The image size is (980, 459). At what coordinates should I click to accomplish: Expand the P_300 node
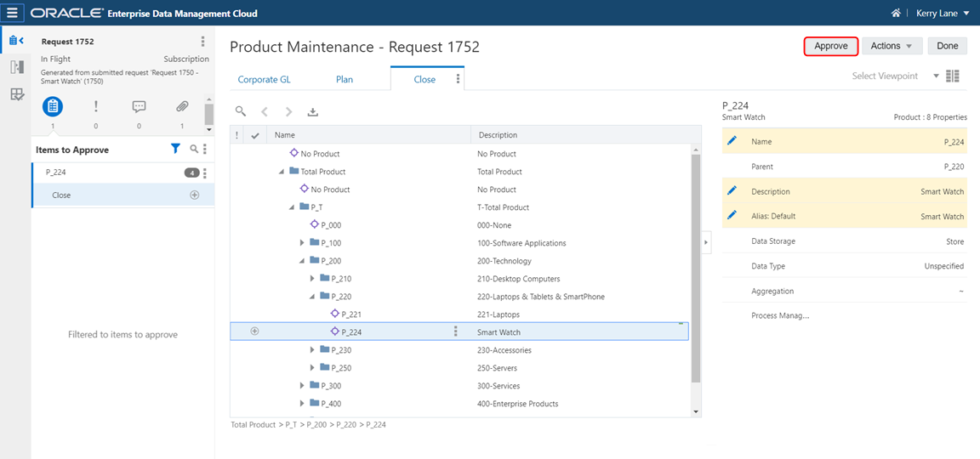303,385
